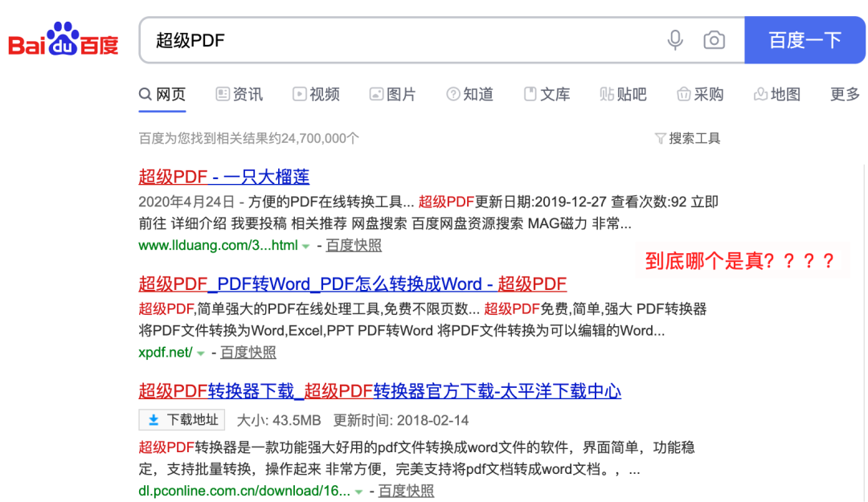Open the 图片 tab
The width and height of the screenshot is (868, 502).
[392, 94]
